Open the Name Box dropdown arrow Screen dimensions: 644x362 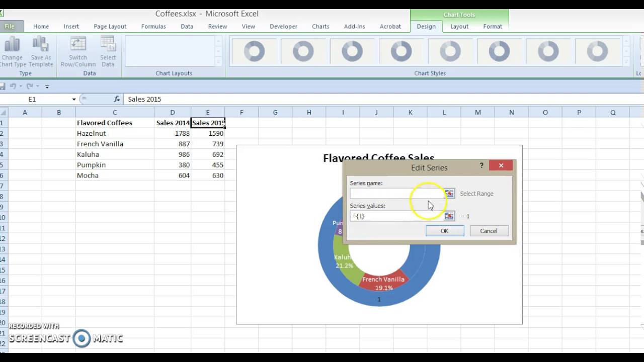point(74,100)
